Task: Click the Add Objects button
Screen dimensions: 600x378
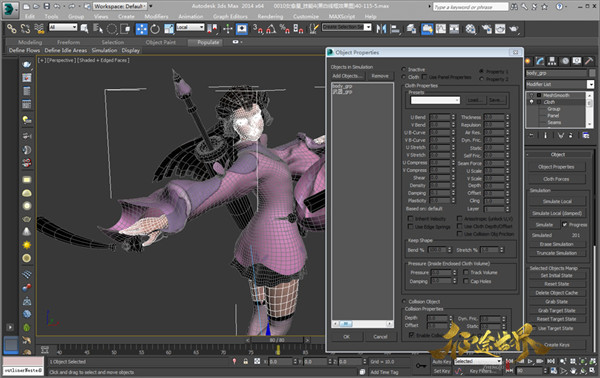Action: (347, 76)
